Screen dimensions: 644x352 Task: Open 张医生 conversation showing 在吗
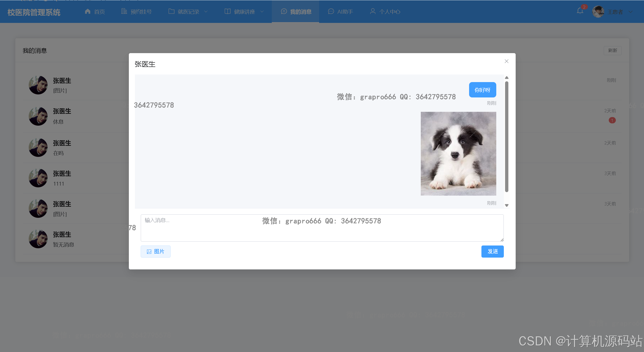322,148
